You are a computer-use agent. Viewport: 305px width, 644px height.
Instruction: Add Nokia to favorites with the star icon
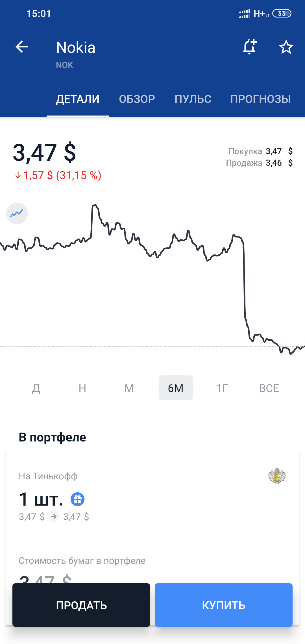[286, 47]
